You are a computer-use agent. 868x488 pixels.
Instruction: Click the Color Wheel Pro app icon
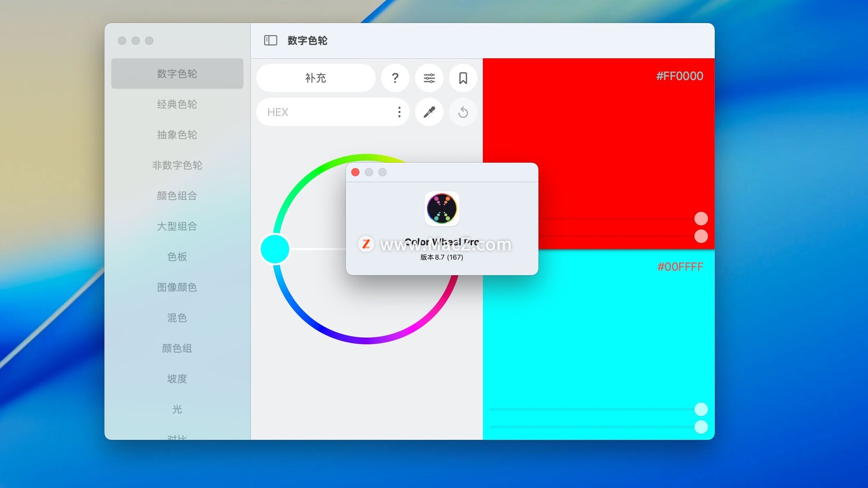(x=442, y=209)
